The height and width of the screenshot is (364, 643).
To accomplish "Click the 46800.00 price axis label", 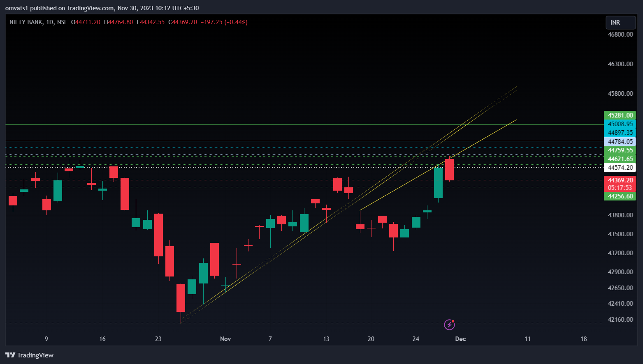I will click(620, 35).
